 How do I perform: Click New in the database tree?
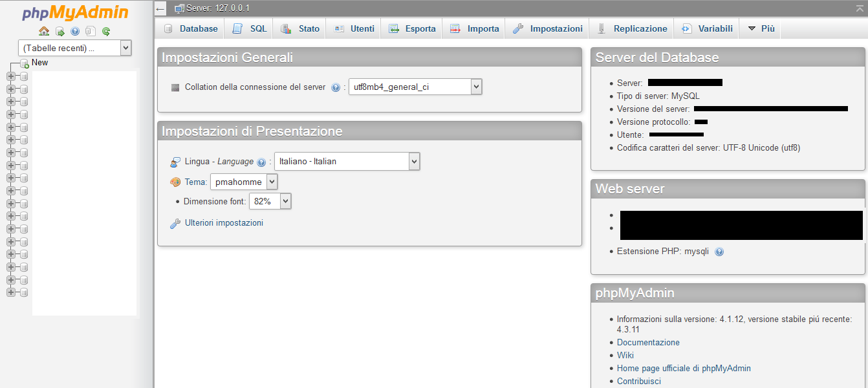(40, 63)
